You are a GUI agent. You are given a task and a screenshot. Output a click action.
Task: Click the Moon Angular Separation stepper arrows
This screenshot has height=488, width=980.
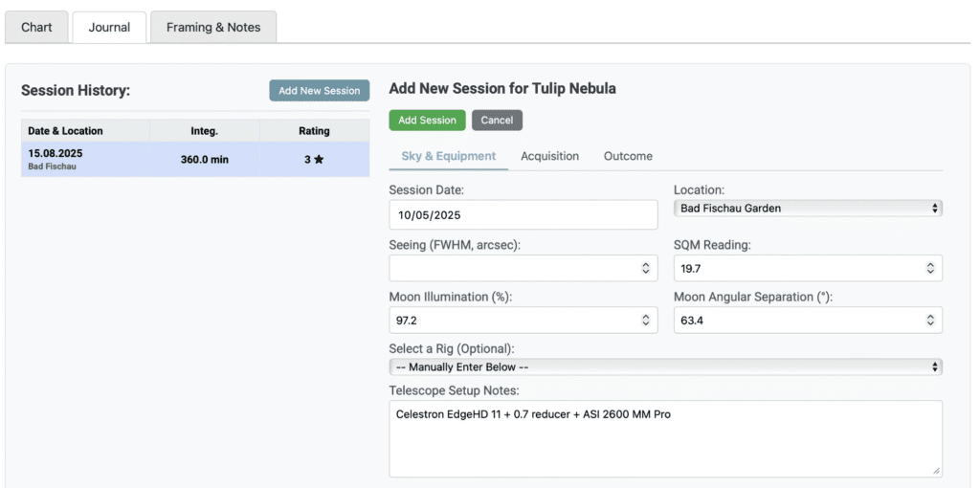(930, 321)
